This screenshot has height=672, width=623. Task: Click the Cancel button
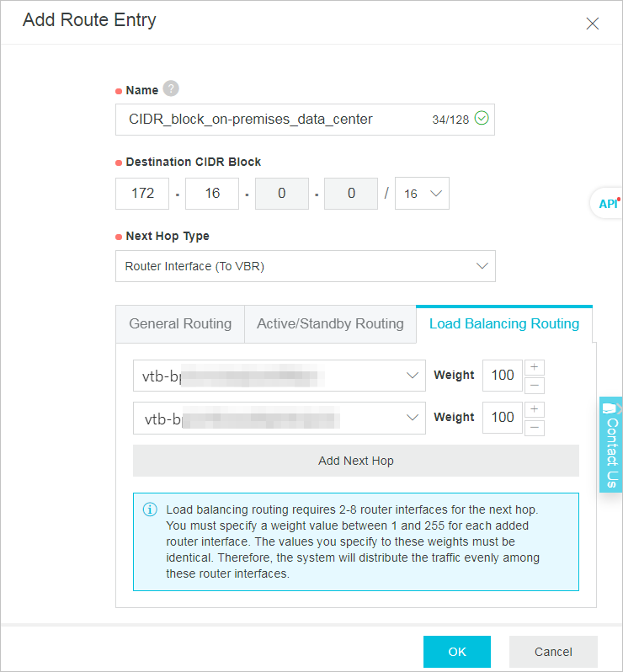(553, 652)
